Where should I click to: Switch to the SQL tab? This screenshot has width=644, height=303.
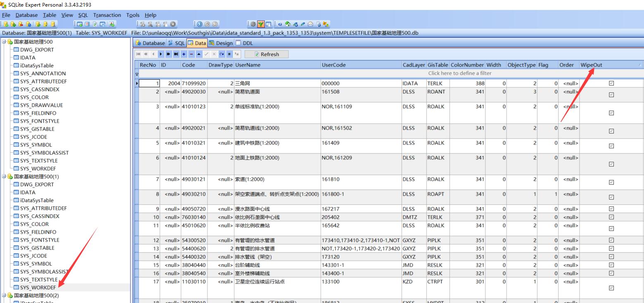176,43
